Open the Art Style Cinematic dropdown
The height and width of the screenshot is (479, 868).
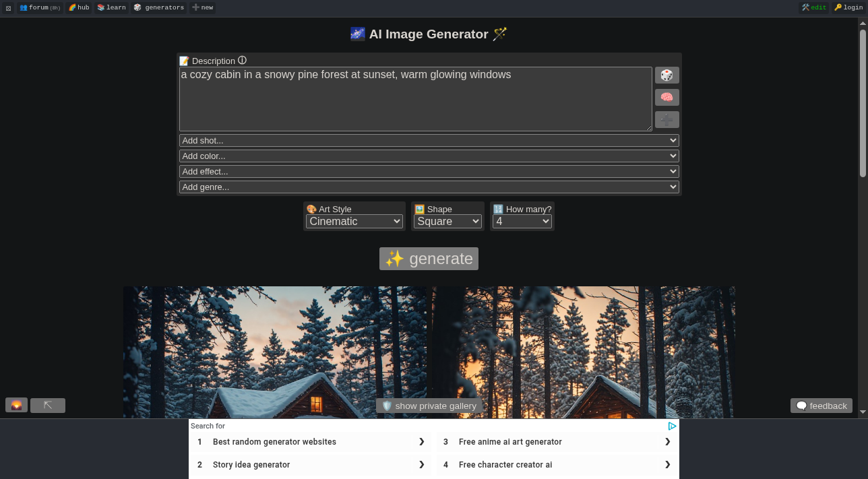pos(354,221)
